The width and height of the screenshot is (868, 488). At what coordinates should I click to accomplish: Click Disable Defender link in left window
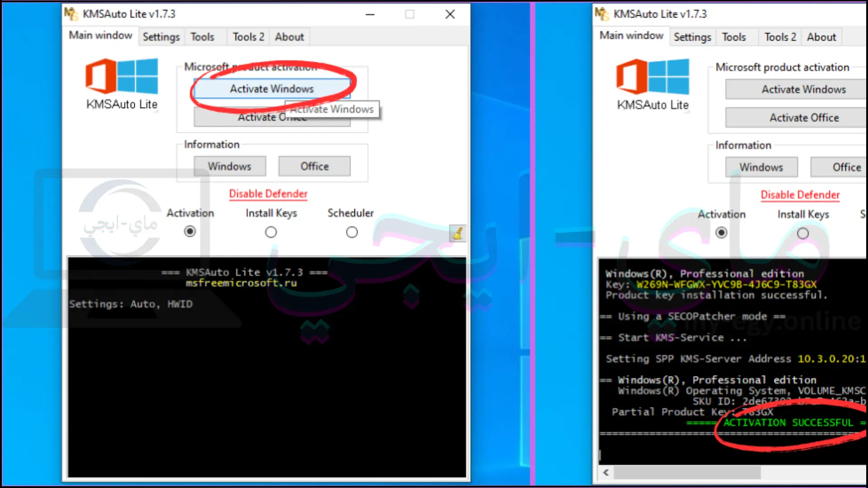coord(268,194)
